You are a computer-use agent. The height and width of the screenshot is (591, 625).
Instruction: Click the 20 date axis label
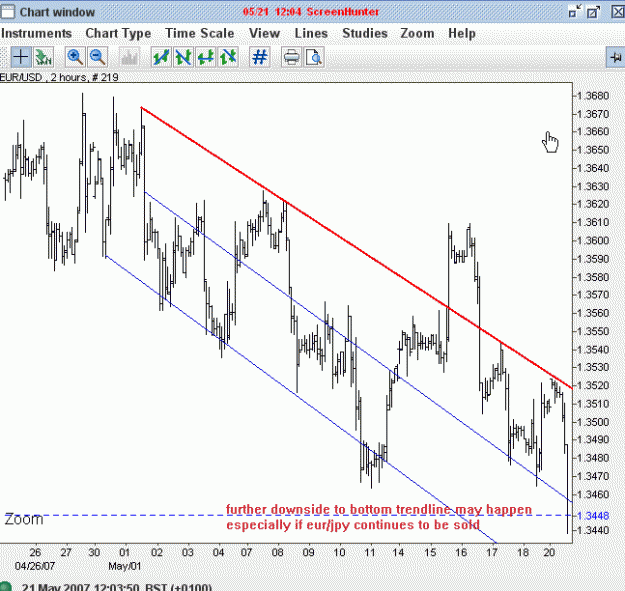(549, 552)
